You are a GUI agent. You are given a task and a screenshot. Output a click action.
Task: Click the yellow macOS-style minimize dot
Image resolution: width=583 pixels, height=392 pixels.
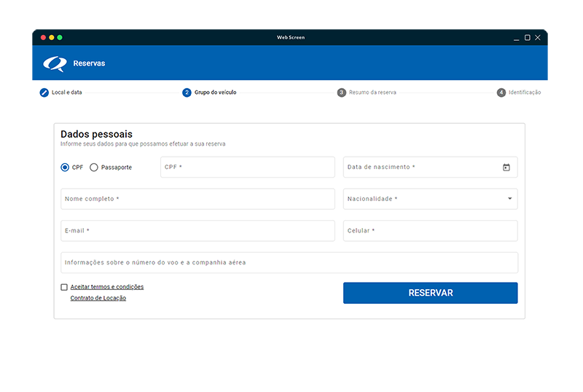click(51, 38)
